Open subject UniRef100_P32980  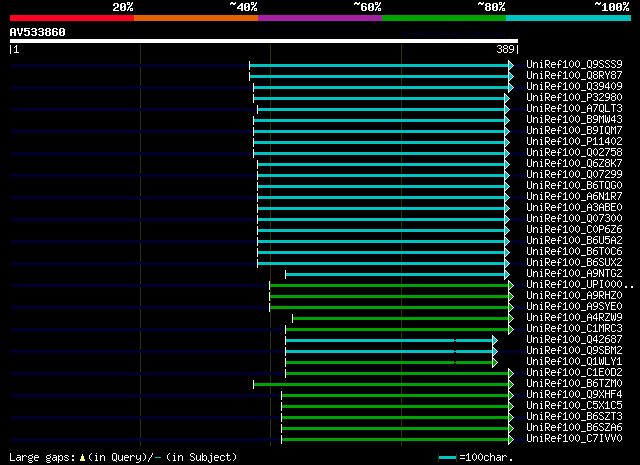click(x=574, y=97)
